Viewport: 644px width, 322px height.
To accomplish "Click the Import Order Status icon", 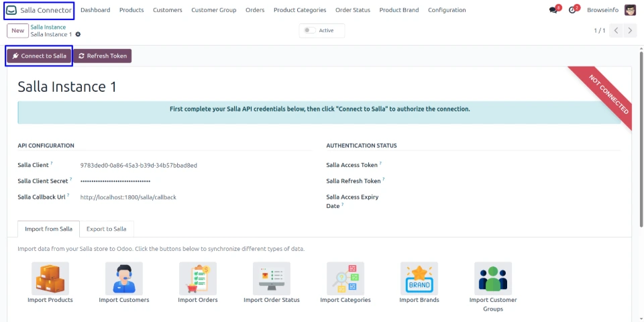I will tap(272, 278).
